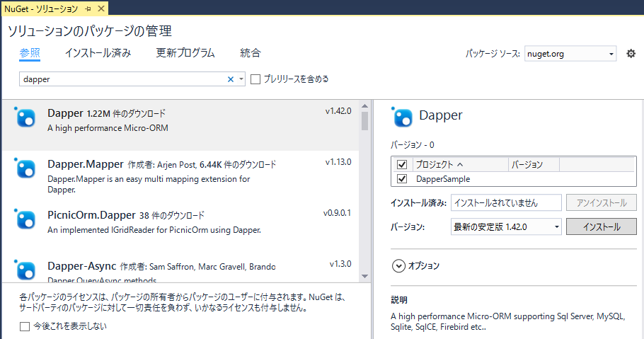The height and width of the screenshot is (339, 644).
Task: Uncheck the DapperSample project checkbox
Action: click(x=402, y=179)
